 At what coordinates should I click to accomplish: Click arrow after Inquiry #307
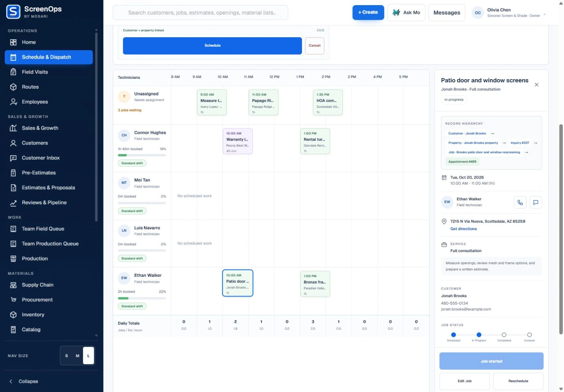[536, 143]
